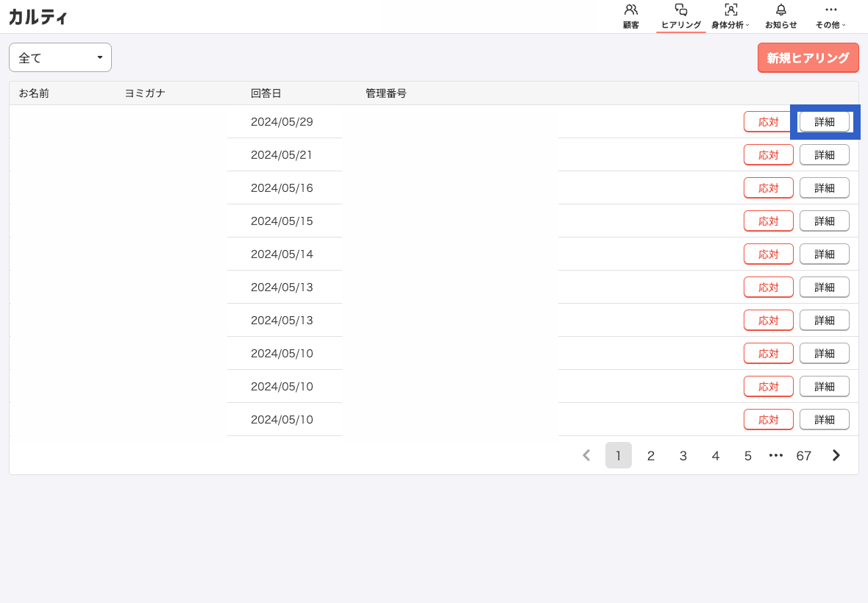
Task: Open 詳細 for the 2024/05/15 row
Action: point(825,221)
